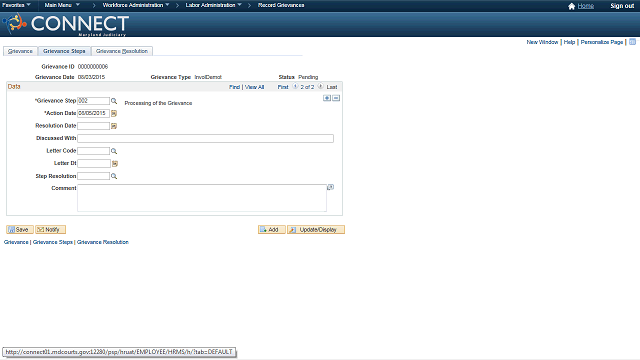640x360 pixels.
Task: Focus the Letter Code input field
Action: (93, 151)
